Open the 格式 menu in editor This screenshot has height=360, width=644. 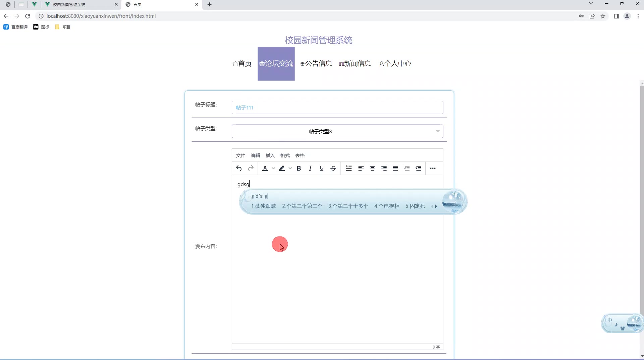[285, 155]
